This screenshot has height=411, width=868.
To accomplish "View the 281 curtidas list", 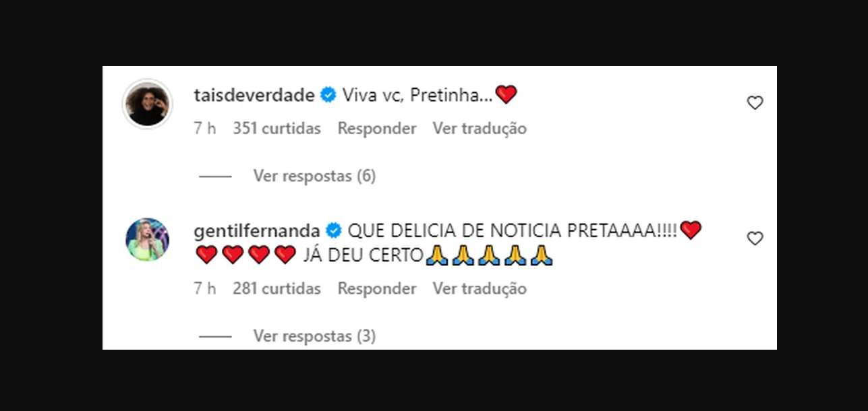I will click(277, 288).
